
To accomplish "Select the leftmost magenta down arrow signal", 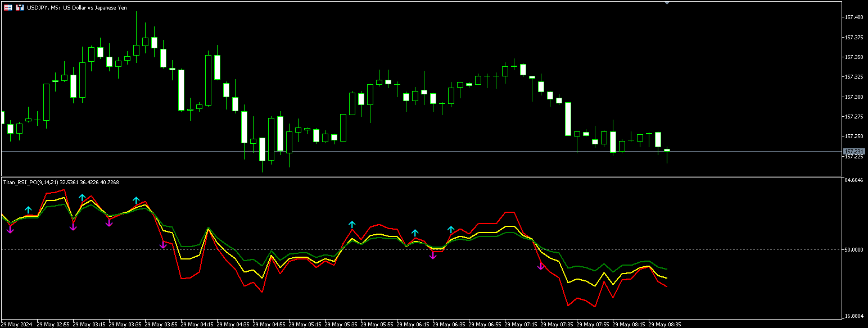I will 10,229.
